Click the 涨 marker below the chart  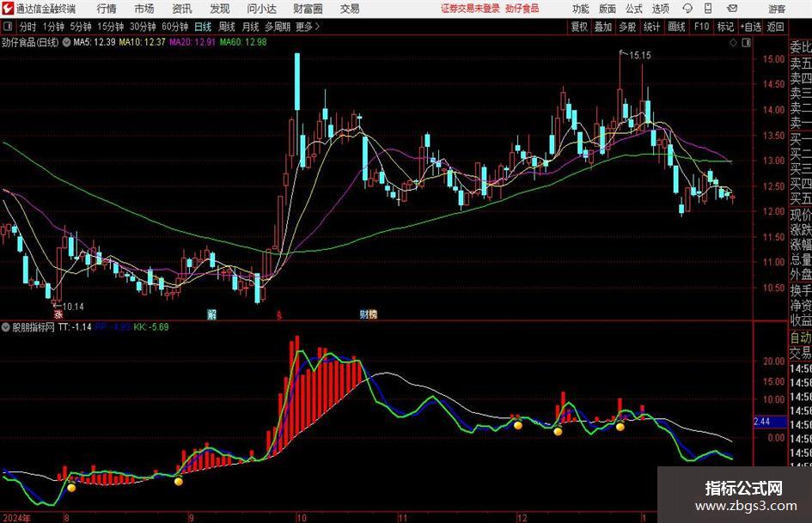58,314
